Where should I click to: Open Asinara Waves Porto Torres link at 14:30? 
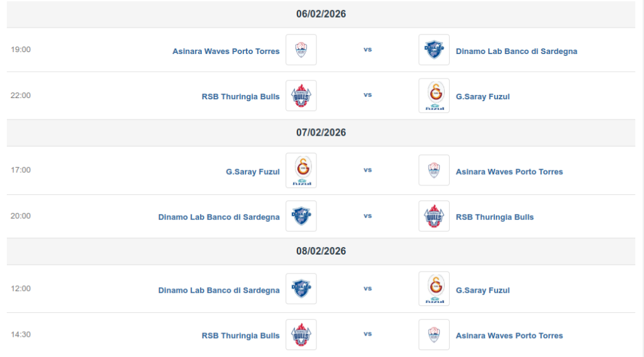point(509,336)
